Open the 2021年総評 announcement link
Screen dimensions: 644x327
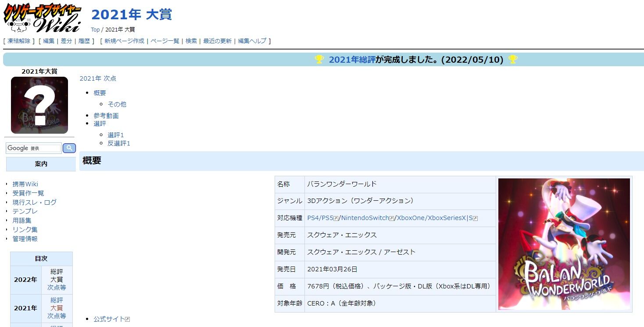click(352, 60)
